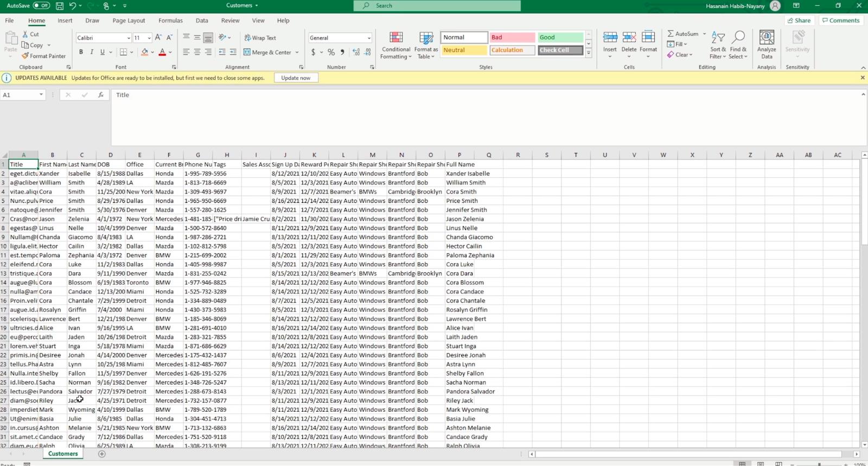Click the Save icon in title bar
868x466 pixels.
click(59, 5)
